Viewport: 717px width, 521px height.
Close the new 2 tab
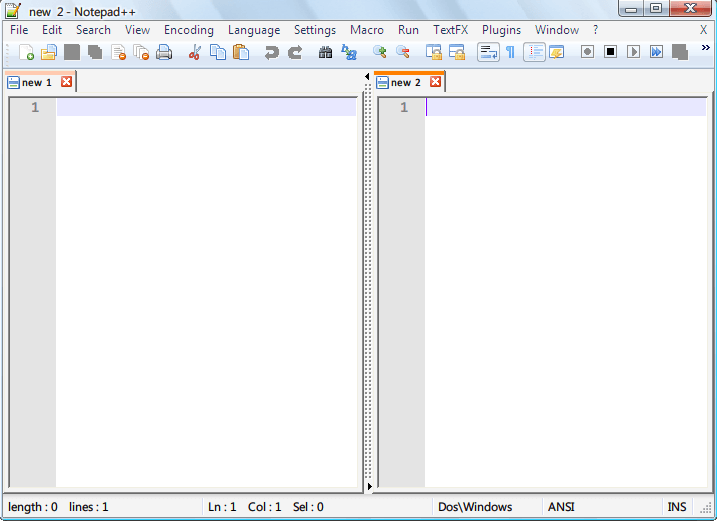[435, 82]
